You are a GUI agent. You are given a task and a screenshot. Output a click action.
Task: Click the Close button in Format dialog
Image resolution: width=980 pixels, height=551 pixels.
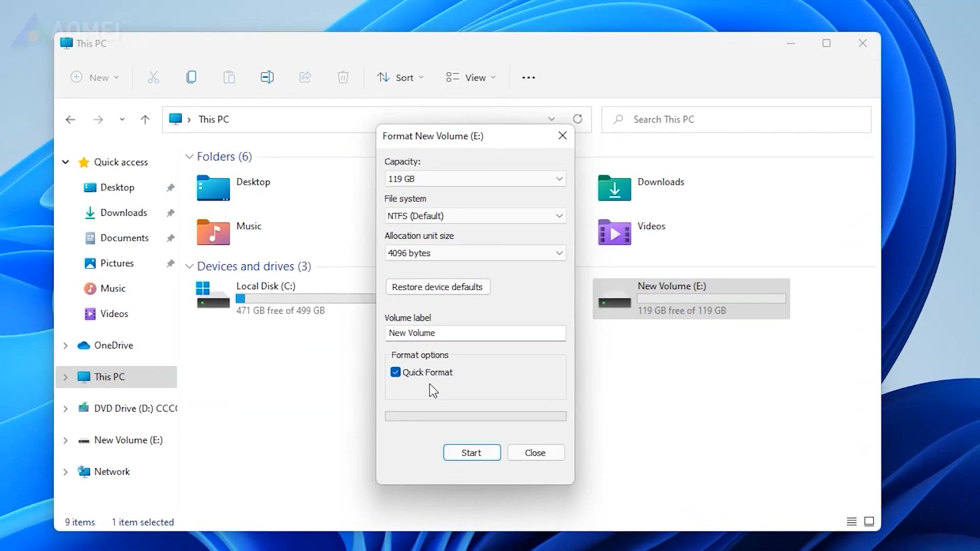point(535,453)
